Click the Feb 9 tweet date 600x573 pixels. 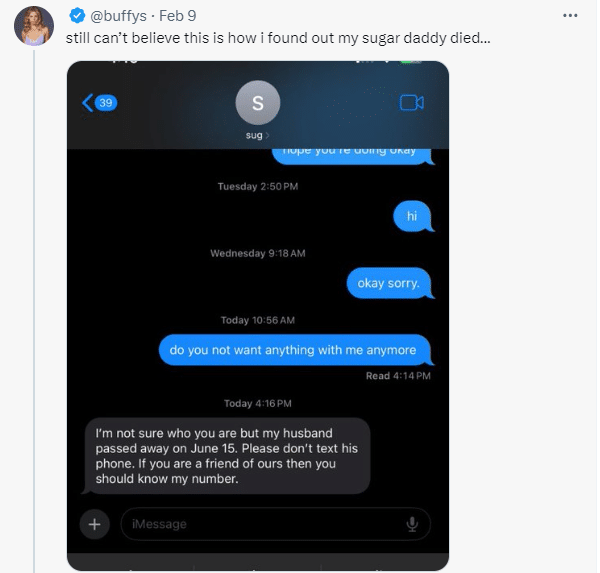pyautogui.click(x=176, y=17)
